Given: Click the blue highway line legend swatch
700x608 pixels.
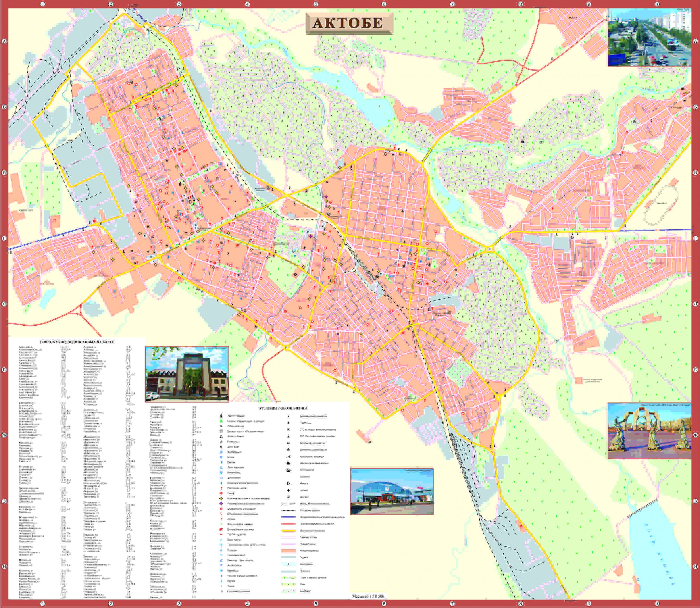Looking at the screenshot, I should tap(288, 517).
